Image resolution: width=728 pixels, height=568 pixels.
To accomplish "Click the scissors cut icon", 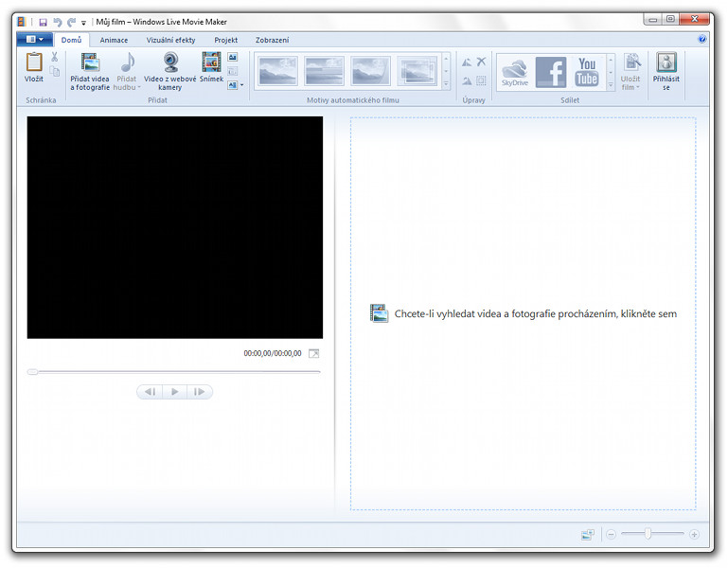I will point(54,57).
